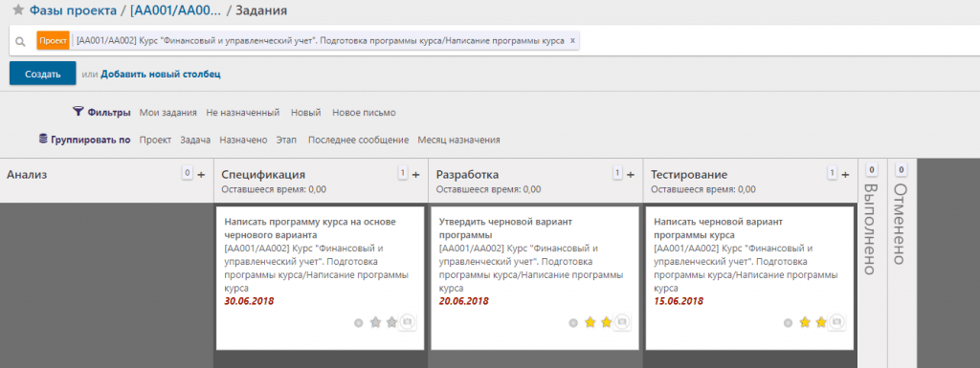Click the Фильтры funnel label
The image size is (980, 368).
point(101,112)
